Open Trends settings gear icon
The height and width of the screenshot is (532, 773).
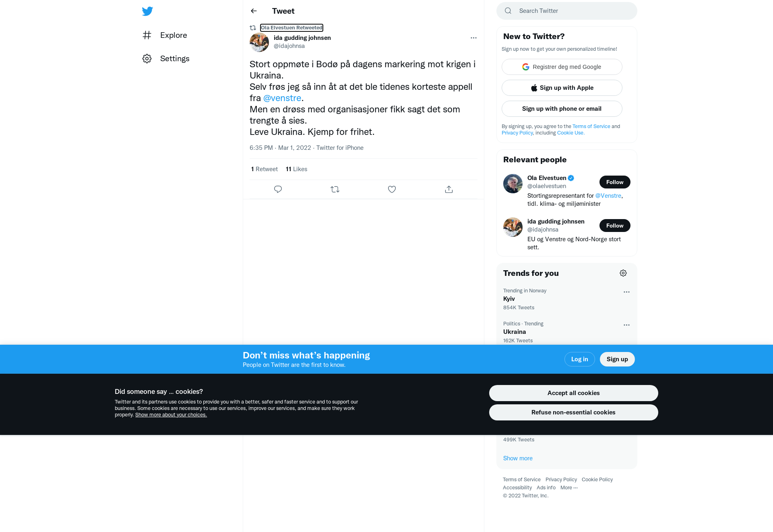[623, 273]
